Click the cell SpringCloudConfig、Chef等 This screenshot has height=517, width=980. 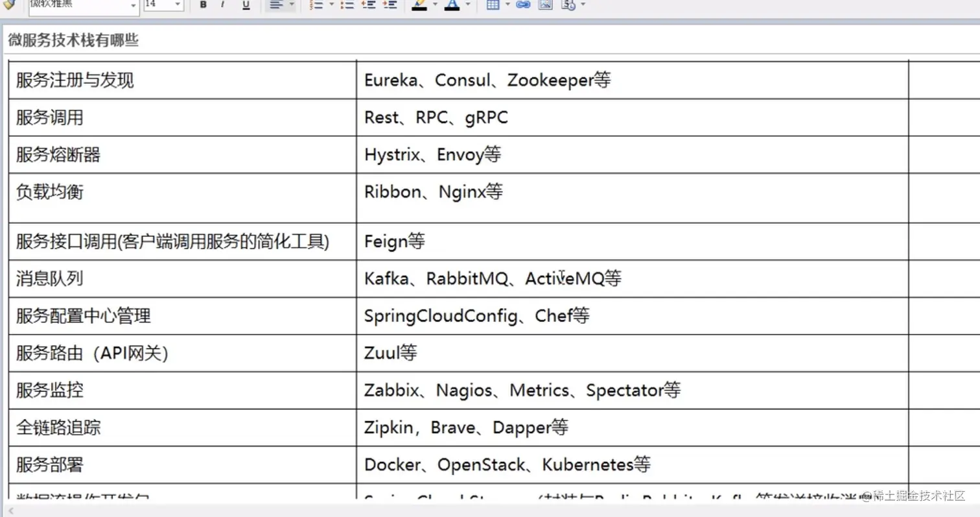[633, 316]
